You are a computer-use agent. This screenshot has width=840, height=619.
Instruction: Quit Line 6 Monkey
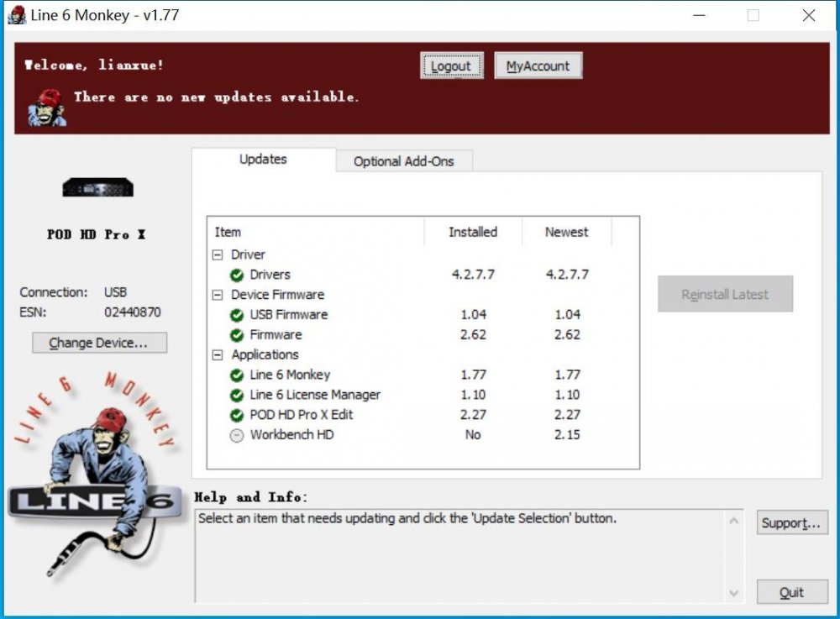[791, 592]
